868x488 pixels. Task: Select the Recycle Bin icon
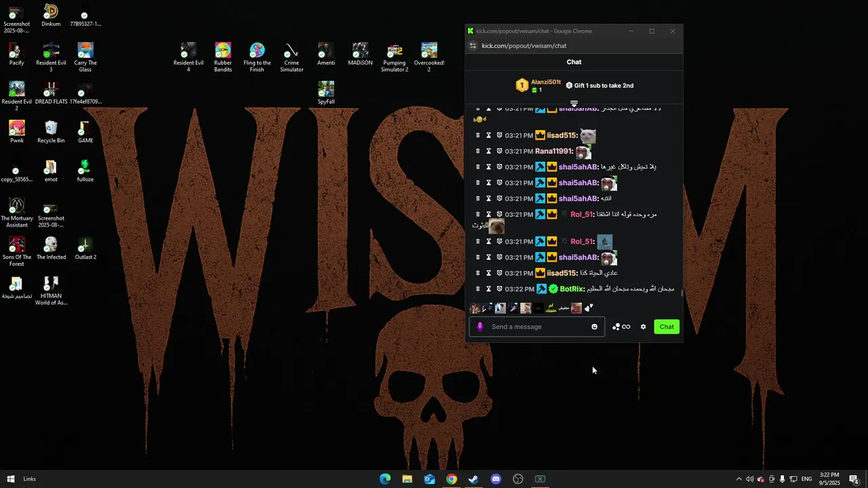pyautogui.click(x=51, y=132)
